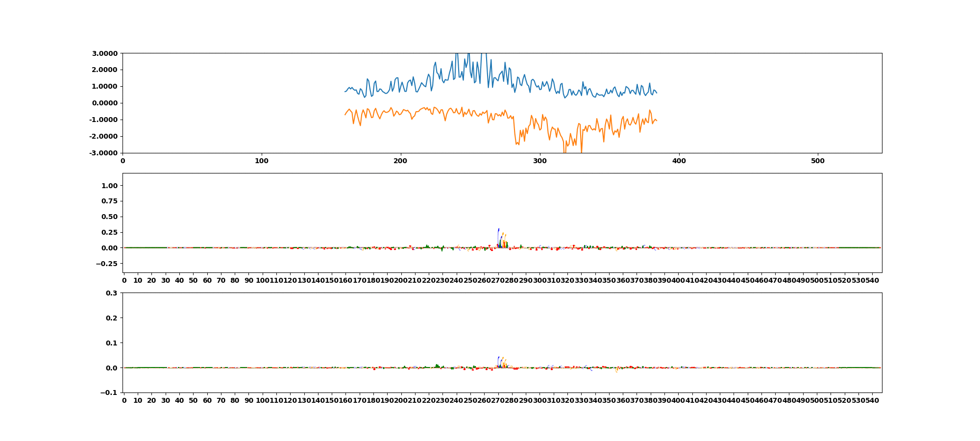
Task: Click the tallest blue peak in middle plot
Action: coord(498,230)
